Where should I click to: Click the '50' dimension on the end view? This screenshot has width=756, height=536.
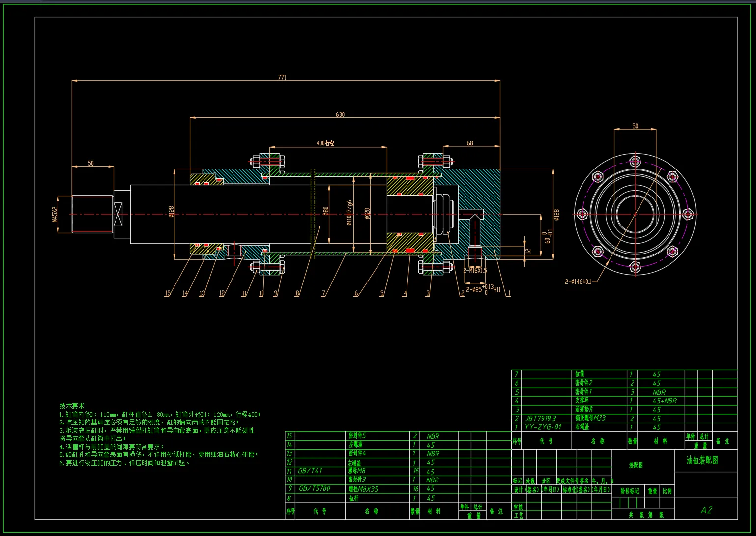(635, 126)
